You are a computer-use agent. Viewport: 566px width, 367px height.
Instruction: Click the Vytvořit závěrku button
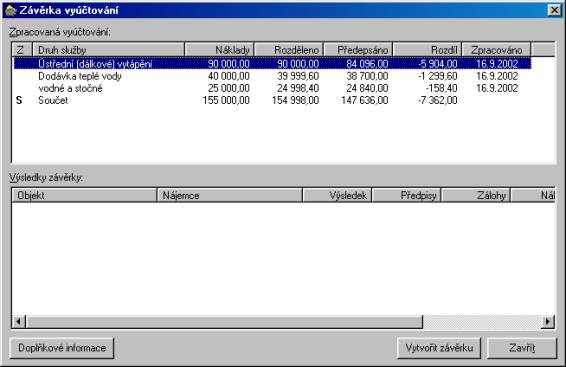(x=439, y=348)
